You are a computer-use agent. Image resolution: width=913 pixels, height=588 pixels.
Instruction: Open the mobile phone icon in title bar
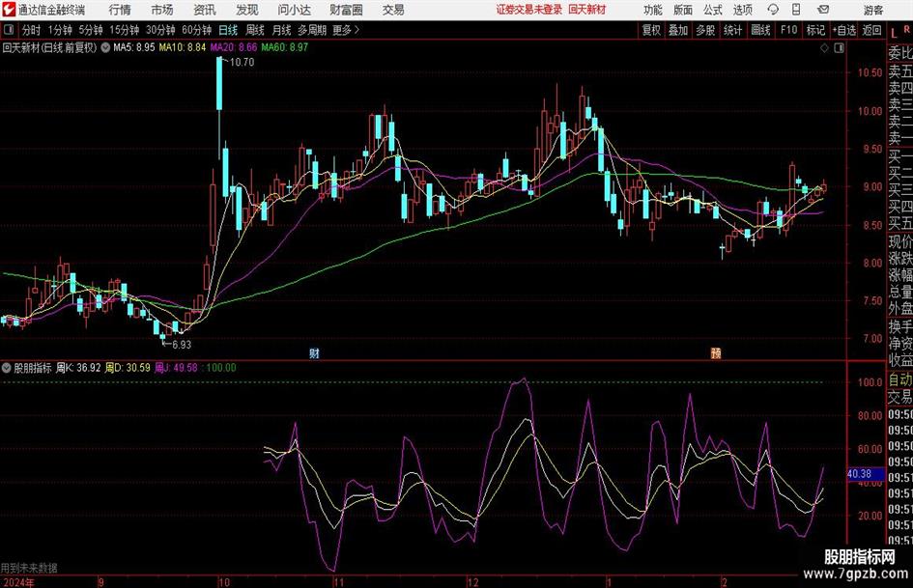pos(796,10)
